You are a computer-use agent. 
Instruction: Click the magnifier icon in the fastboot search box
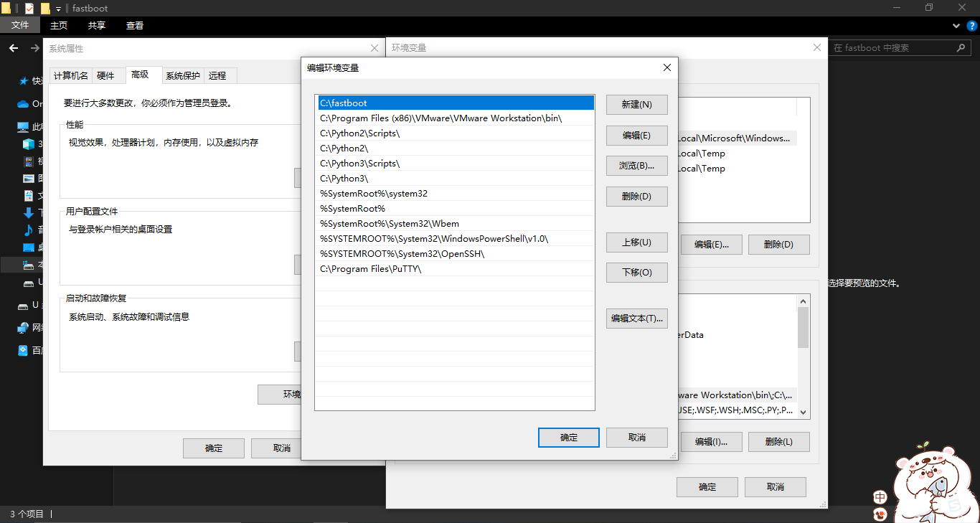coord(961,48)
